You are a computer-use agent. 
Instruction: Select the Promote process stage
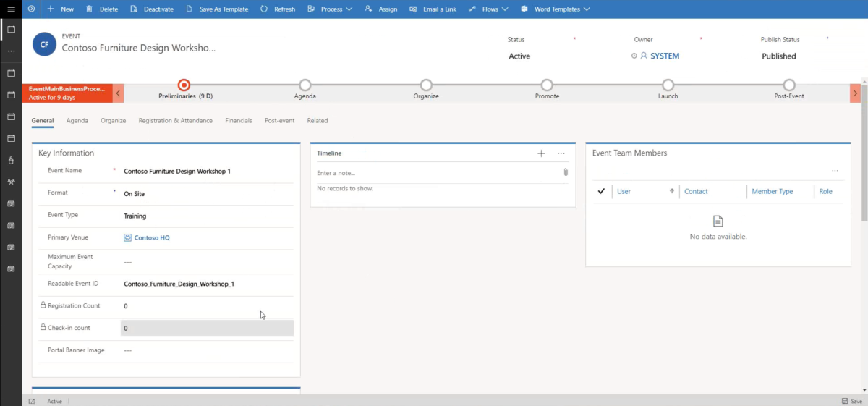tap(547, 85)
